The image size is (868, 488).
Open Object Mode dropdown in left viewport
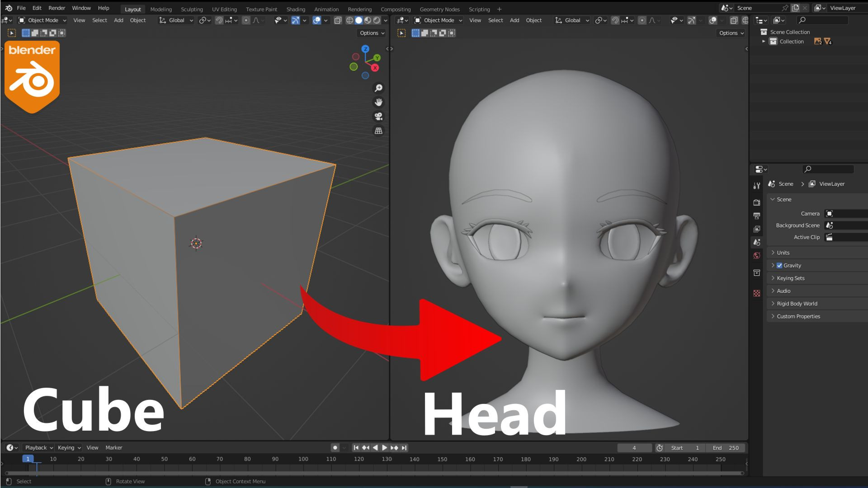42,20
